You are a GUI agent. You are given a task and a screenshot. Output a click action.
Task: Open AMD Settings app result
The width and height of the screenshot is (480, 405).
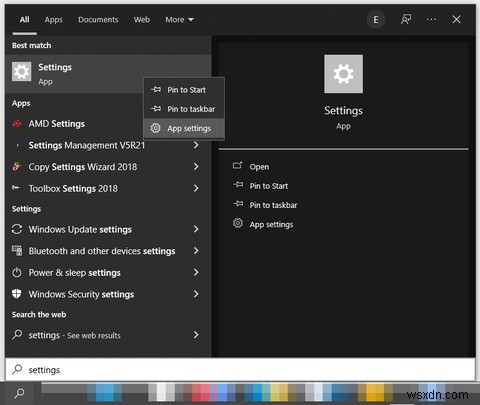tap(75, 124)
